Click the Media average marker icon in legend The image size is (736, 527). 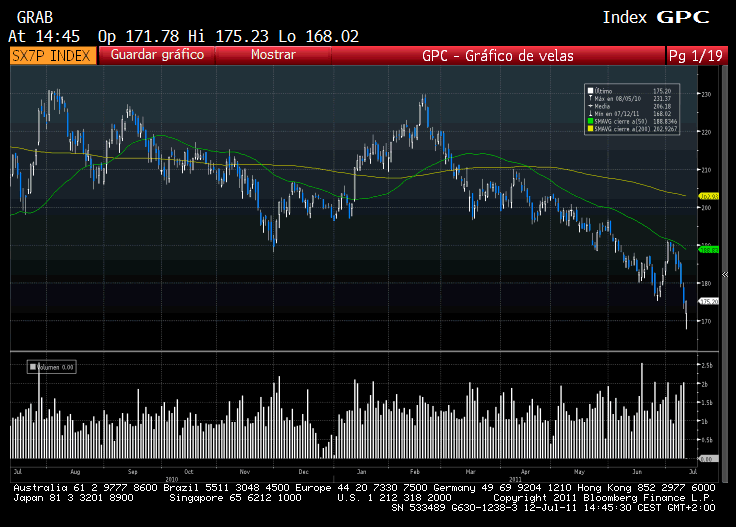pyautogui.click(x=590, y=106)
